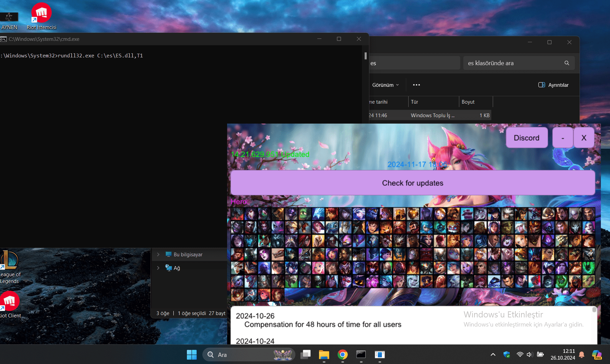Select the Windows Toplu İş file row

point(430,115)
